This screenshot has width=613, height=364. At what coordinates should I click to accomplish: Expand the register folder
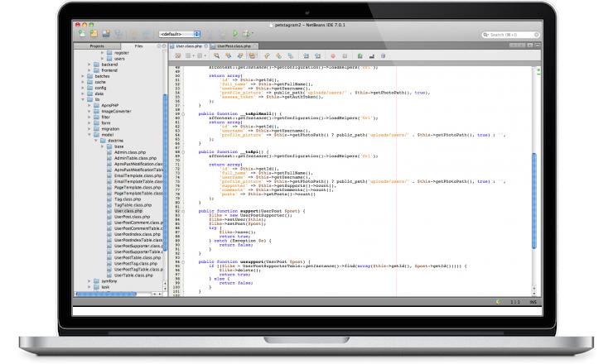pos(103,53)
